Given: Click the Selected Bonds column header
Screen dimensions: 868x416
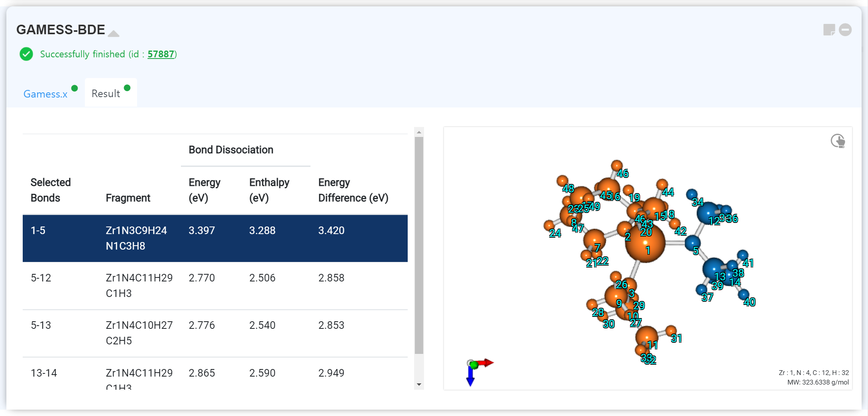Looking at the screenshot, I should tap(51, 190).
